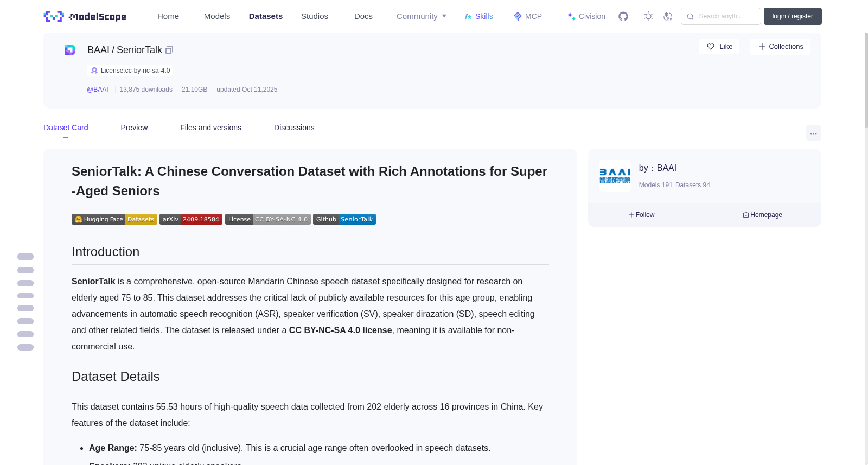This screenshot has height=465, width=868.
Task: Click the License CC BY-SA-NC 4.0 badge
Action: pos(268,219)
